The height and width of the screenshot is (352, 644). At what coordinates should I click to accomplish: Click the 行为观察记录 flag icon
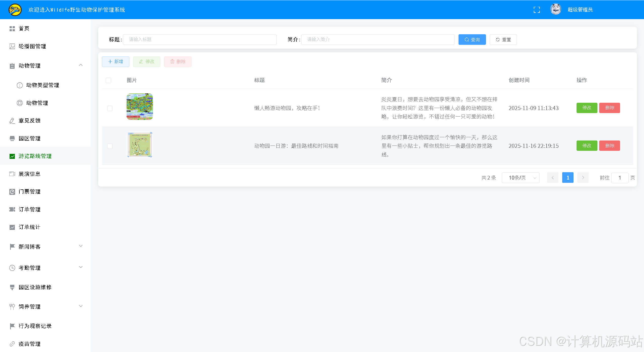pos(12,326)
